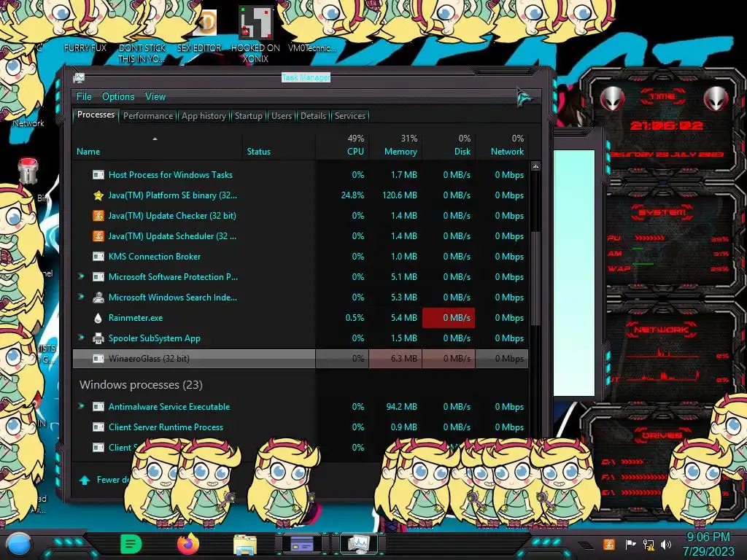Click the Java Platform SE binary star icon
747x560 pixels.
98,195
